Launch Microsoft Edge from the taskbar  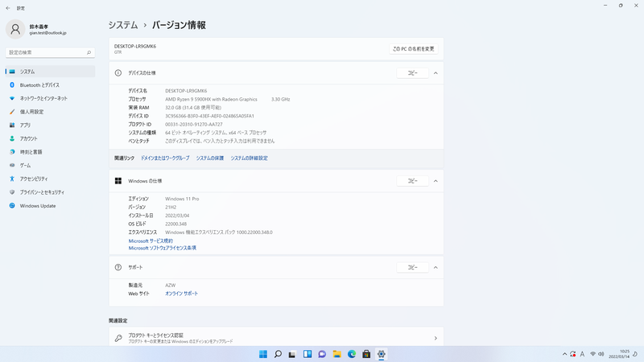(352, 354)
